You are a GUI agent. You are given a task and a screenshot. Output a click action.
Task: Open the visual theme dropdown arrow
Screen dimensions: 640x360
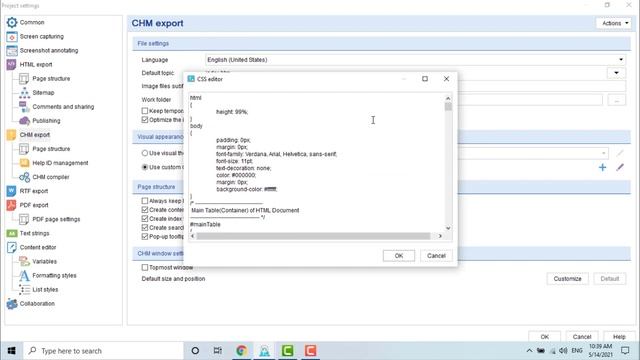click(603, 153)
